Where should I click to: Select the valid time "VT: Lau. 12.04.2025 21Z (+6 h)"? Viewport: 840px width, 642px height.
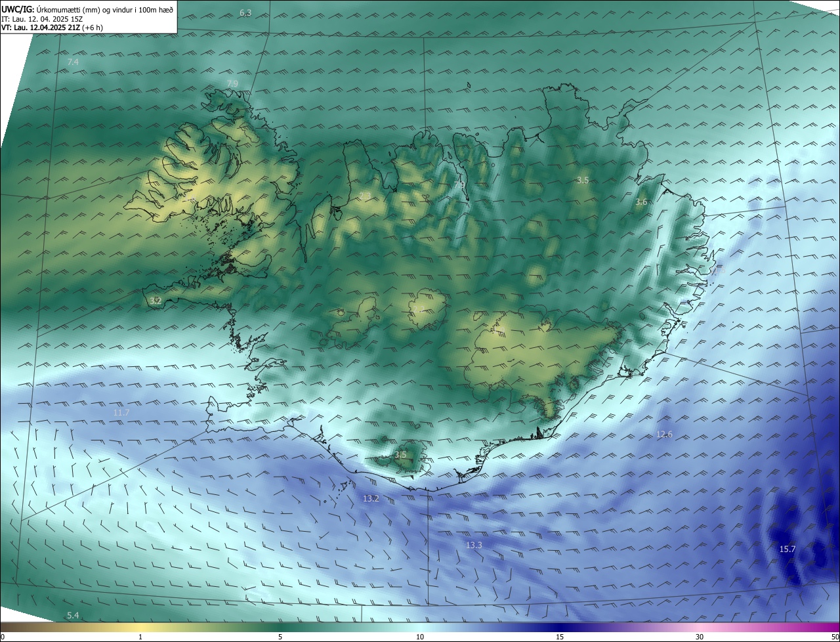point(52,28)
